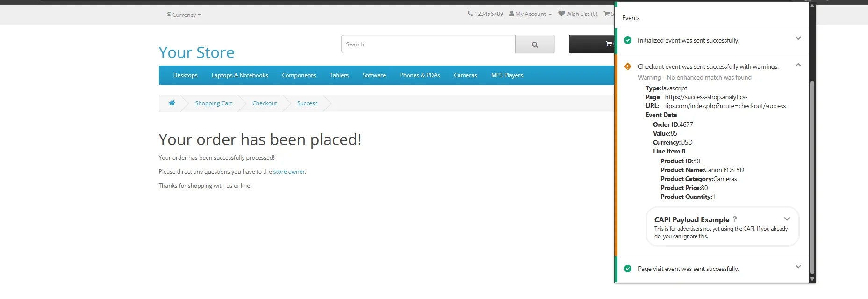Click orange warning icon beside Checkout event
Screen dimensions: 868x299
point(628,66)
